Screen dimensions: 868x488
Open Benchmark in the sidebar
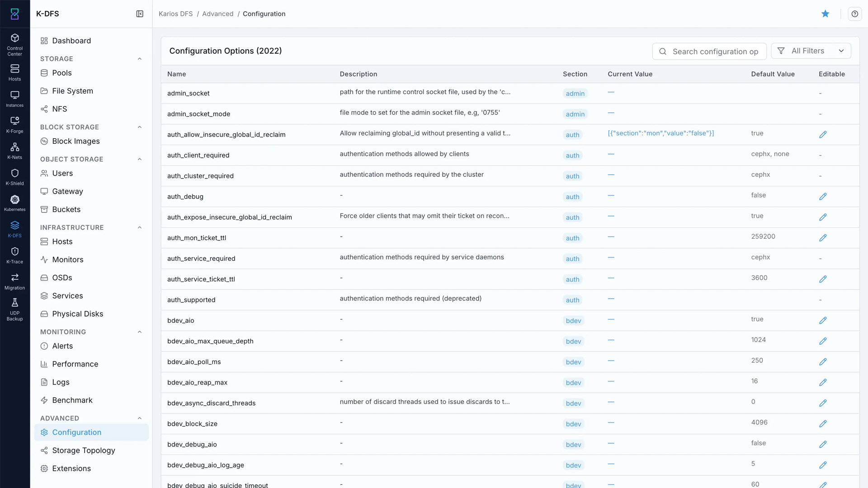click(x=91, y=400)
